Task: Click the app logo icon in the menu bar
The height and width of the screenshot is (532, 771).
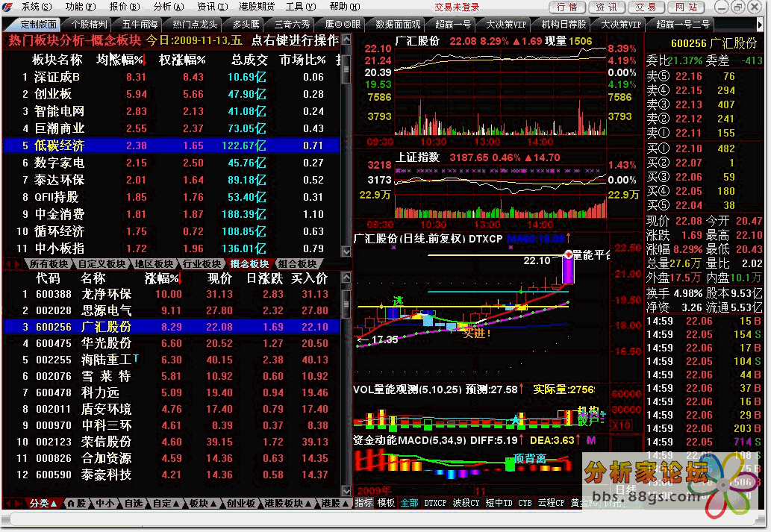Action: pos(8,7)
